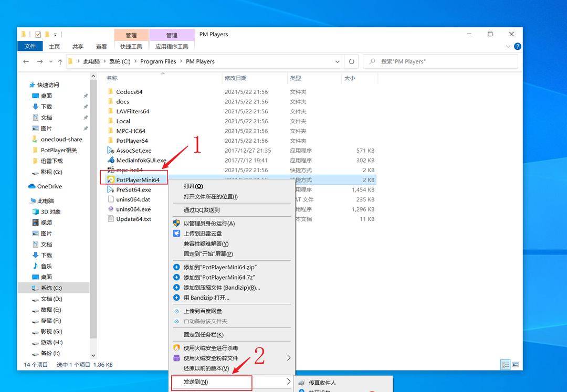Open the 查看 ribbon tab

(x=101, y=46)
